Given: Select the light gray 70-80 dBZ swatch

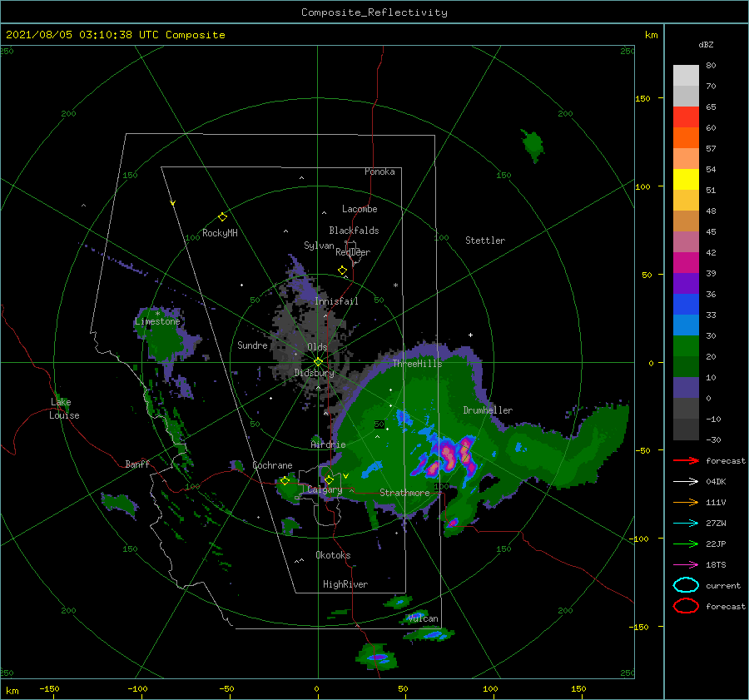Looking at the screenshot, I should 686,76.
